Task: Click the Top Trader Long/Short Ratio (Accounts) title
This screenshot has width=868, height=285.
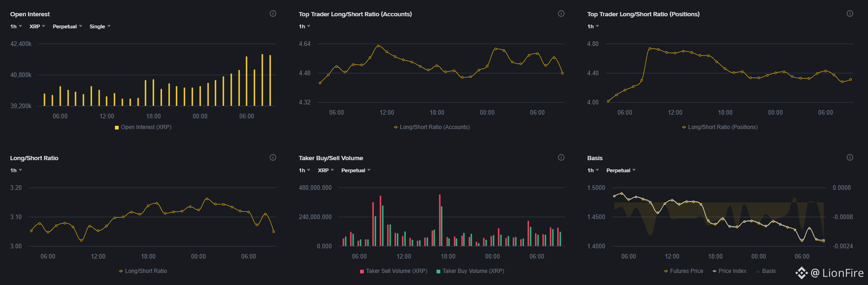Action: coord(355,14)
